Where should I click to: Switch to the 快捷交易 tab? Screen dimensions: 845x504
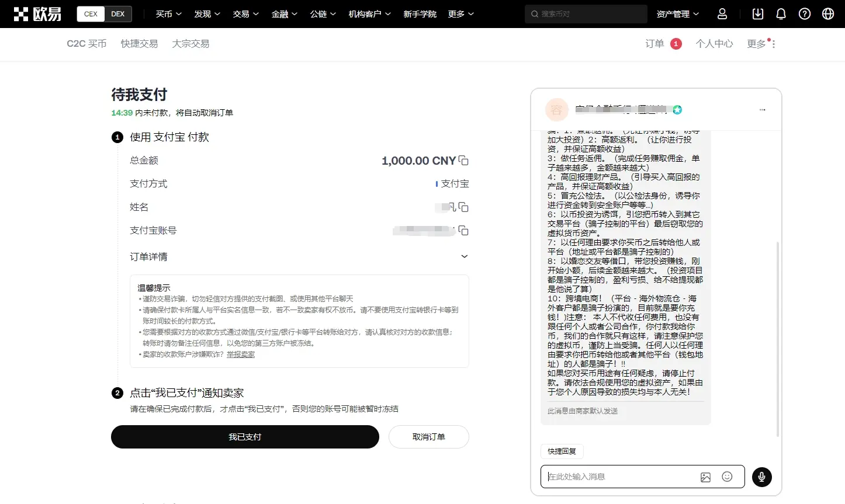click(139, 43)
